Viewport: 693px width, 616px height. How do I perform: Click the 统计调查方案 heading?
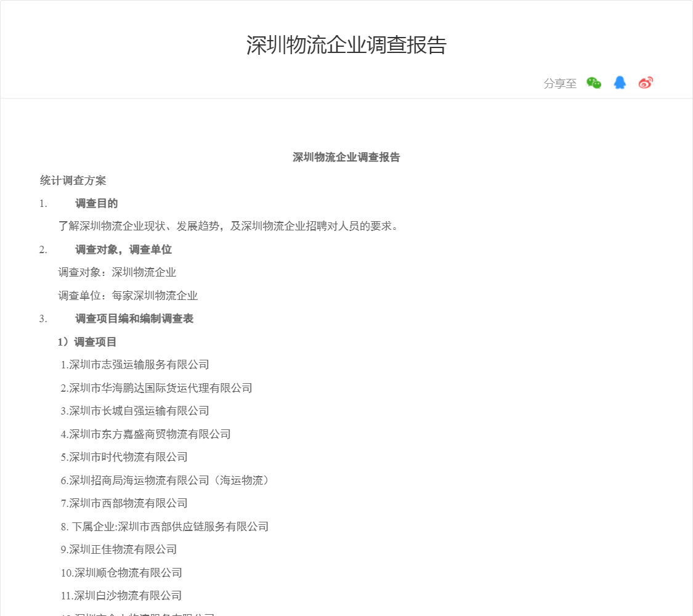pos(73,180)
